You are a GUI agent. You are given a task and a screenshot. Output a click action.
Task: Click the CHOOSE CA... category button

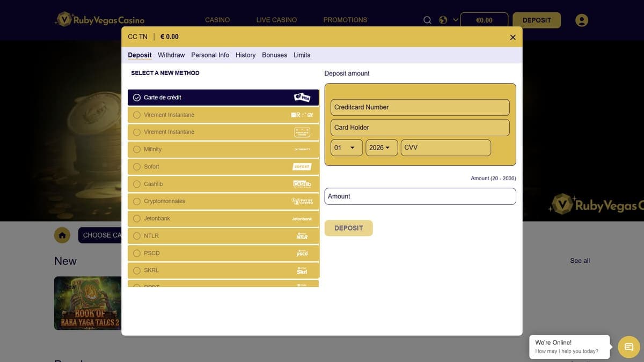(100, 235)
